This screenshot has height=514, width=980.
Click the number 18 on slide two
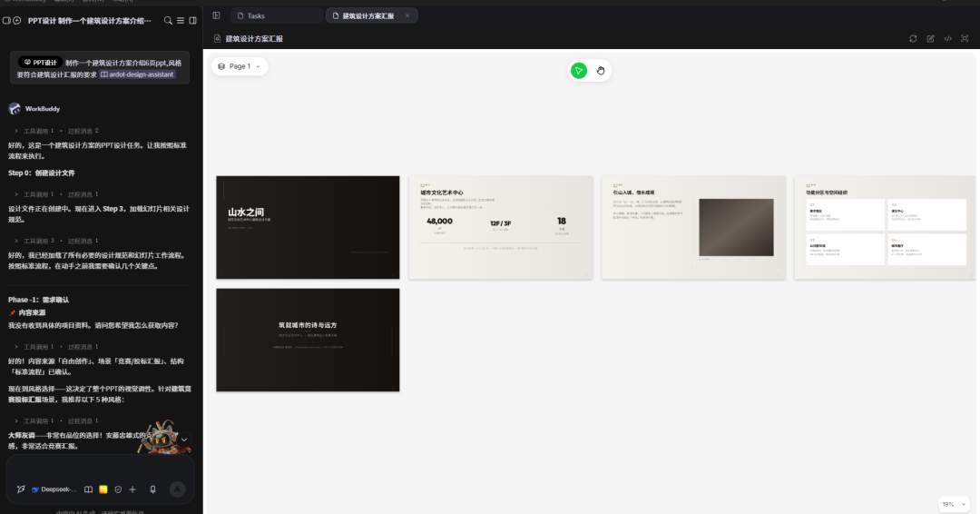coord(562,221)
